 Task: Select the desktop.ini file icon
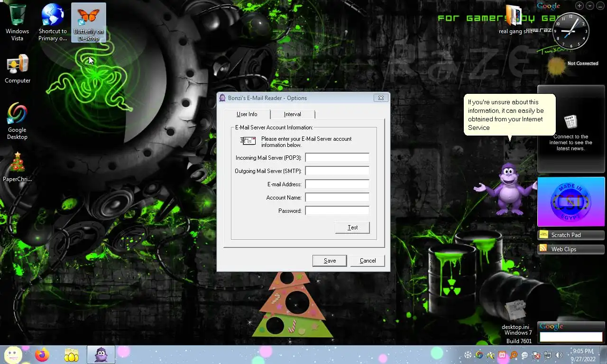coord(515,315)
